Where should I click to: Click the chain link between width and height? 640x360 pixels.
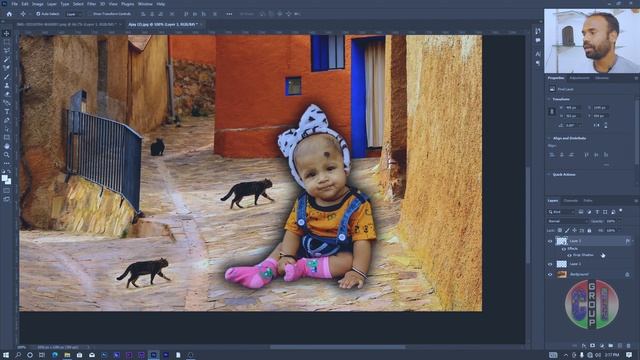(x=552, y=111)
